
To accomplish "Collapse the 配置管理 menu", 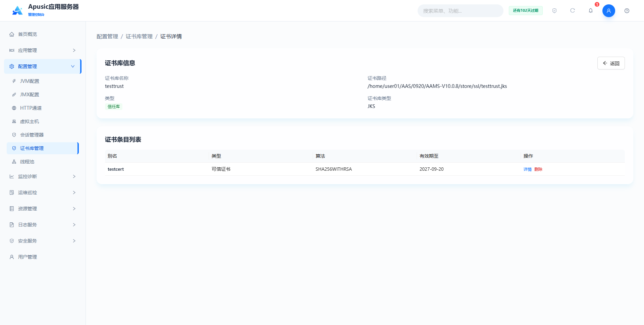I will click(x=43, y=66).
